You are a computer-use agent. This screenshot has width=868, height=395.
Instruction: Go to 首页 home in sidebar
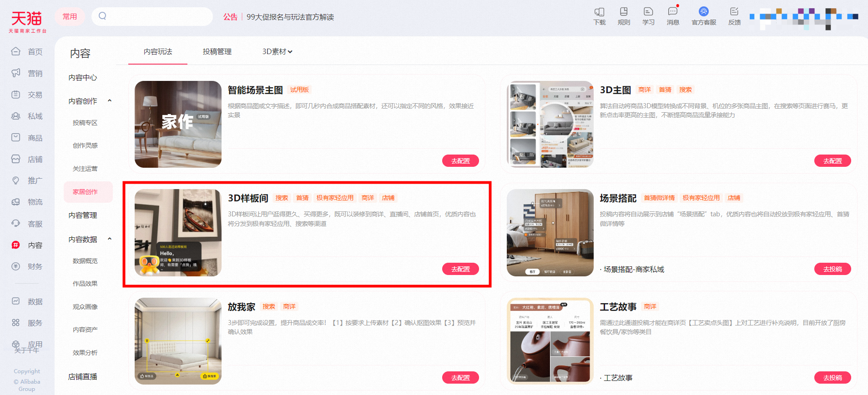click(x=27, y=52)
